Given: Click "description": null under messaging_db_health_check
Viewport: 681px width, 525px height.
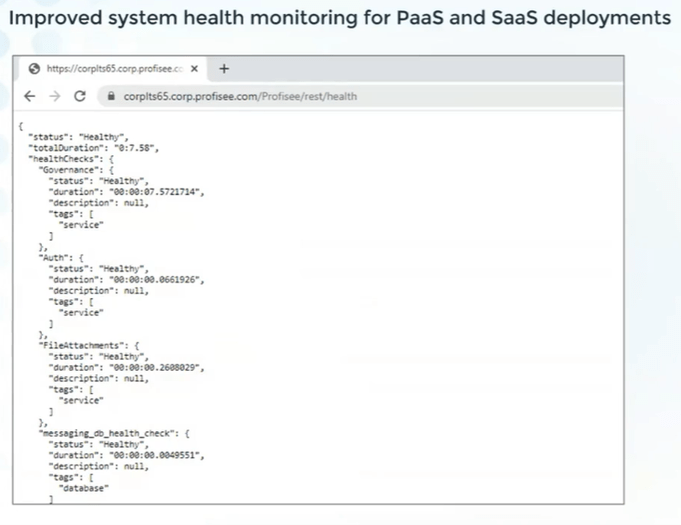Looking at the screenshot, I should [x=99, y=466].
